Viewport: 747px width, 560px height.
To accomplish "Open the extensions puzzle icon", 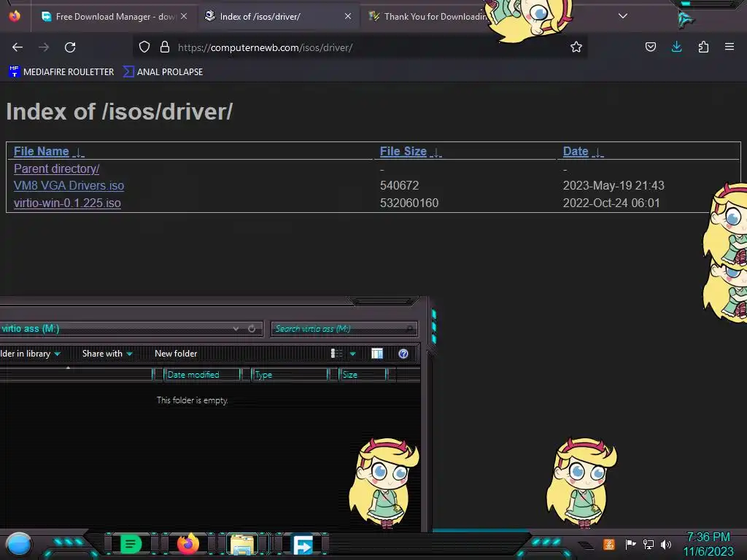I will pyautogui.click(x=703, y=47).
